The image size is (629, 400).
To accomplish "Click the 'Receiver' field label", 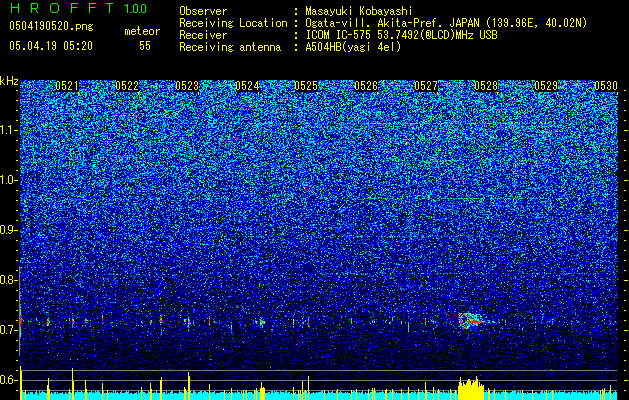I will point(203,35).
